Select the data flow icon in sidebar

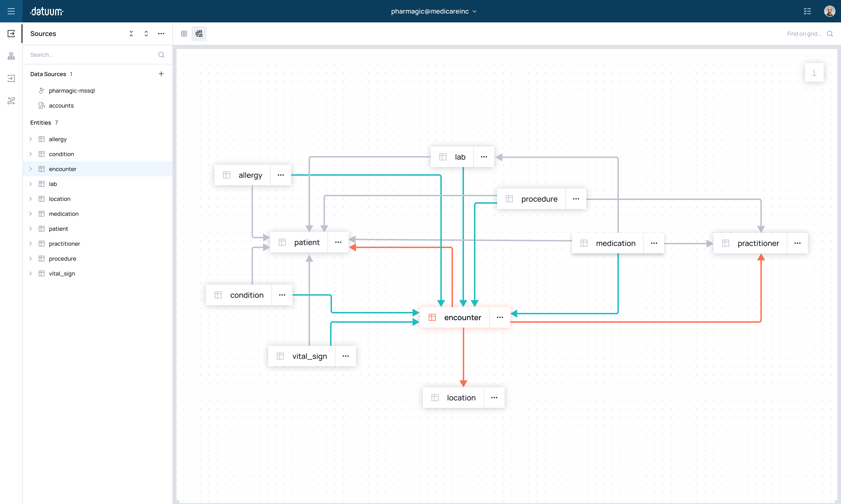pyautogui.click(x=11, y=101)
